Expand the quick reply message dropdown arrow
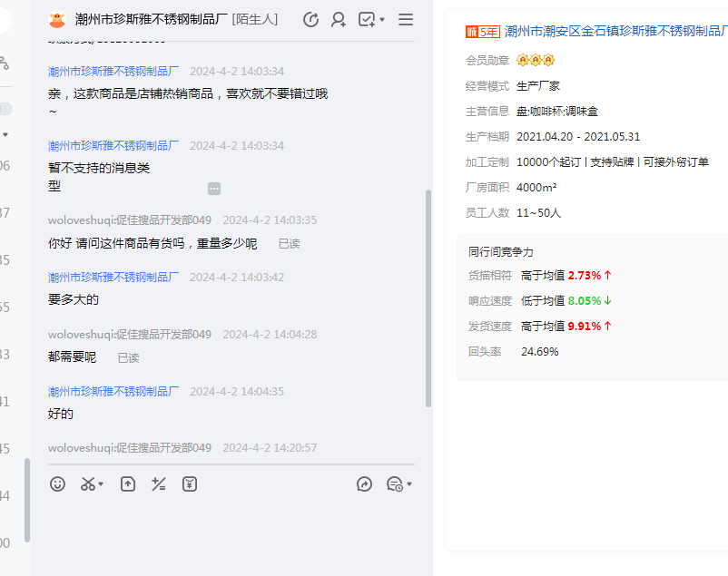This screenshot has height=576, width=728. coord(409,484)
